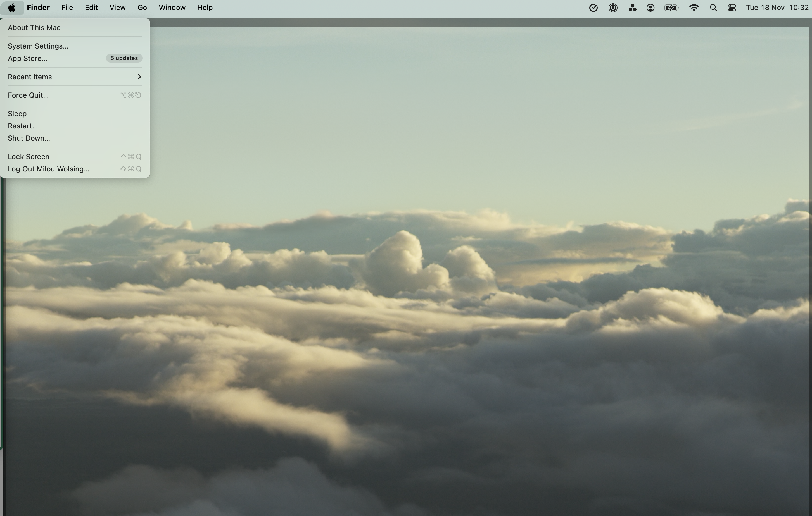812x516 pixels.
Task: Log Out Milou Wolsing
Action: (x=48, y=169)
